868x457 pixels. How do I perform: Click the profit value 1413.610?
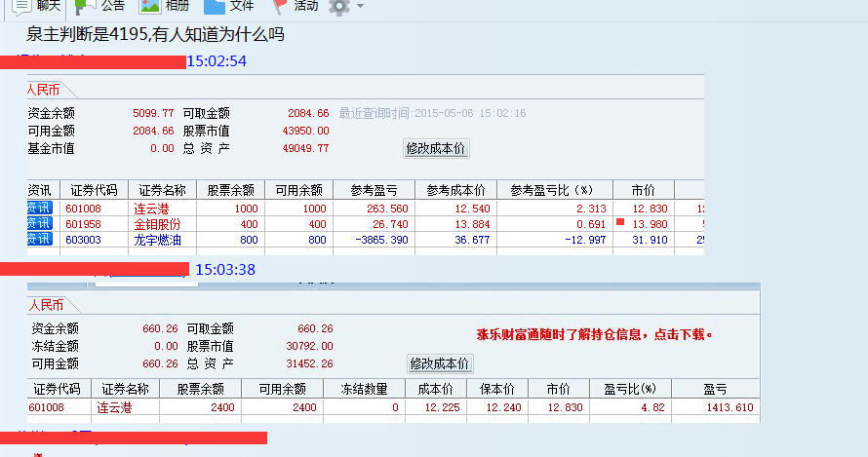pyautogui.click(x=730, y=407)
